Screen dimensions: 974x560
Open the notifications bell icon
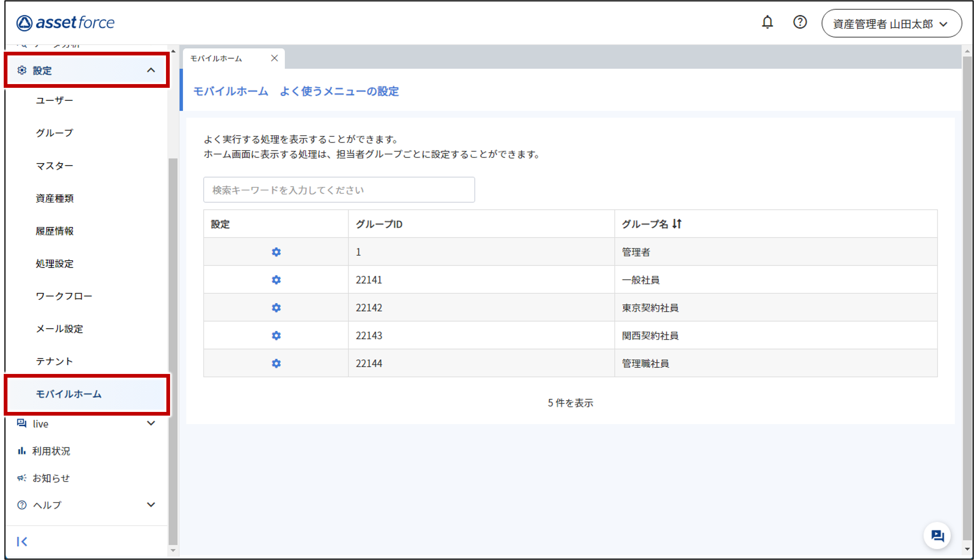[767, 22]
